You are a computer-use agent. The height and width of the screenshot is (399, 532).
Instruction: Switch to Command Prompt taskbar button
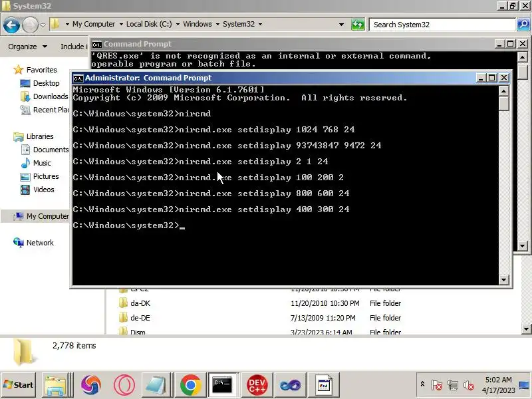point(223,385)
